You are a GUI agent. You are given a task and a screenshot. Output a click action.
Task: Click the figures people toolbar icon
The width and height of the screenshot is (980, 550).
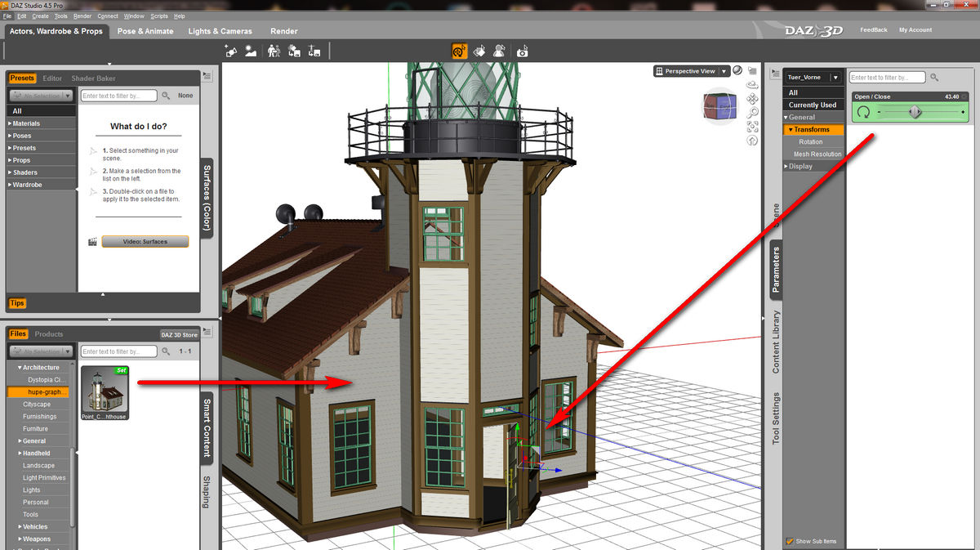274,51
